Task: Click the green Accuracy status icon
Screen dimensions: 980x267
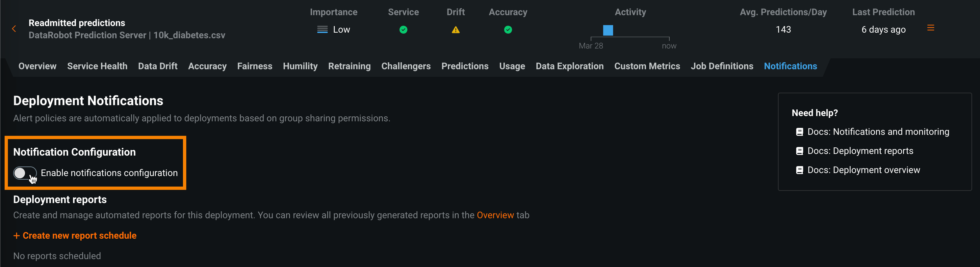Action: pos(507,30)
